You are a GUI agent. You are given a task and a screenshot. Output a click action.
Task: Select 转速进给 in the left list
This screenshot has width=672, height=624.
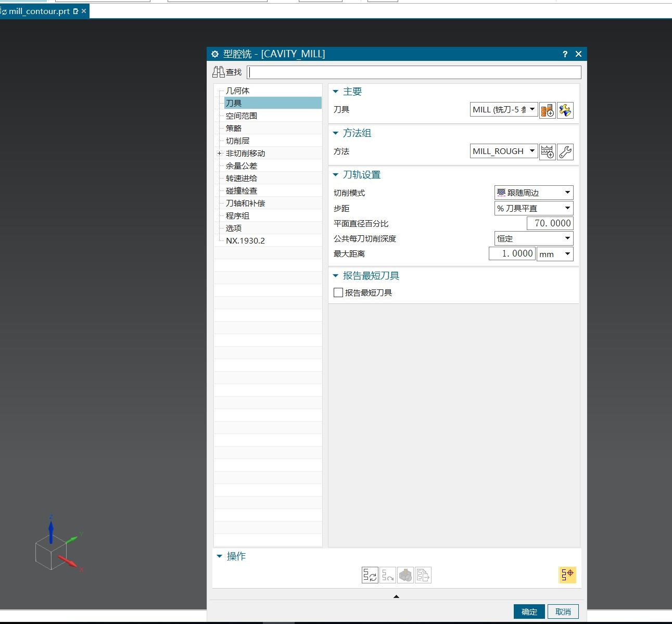(x=242, y=178)
